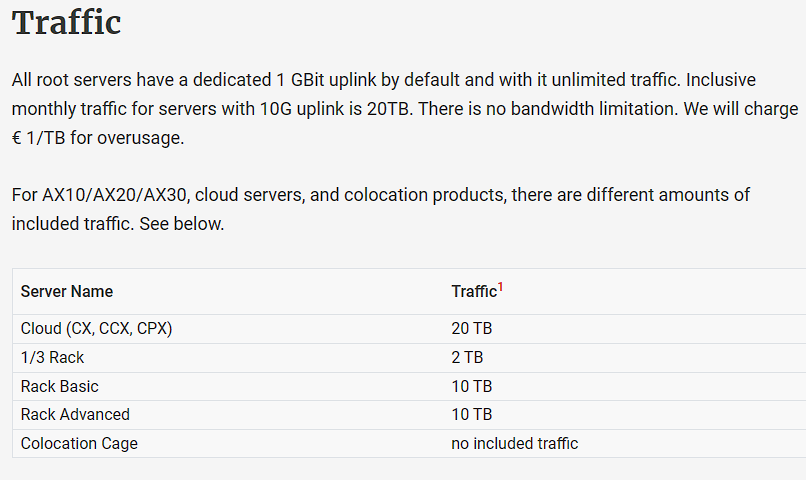Viewport: 806px width, 480px height.
Task: Select the Colocation Cage row
Action: coord(409,444)
